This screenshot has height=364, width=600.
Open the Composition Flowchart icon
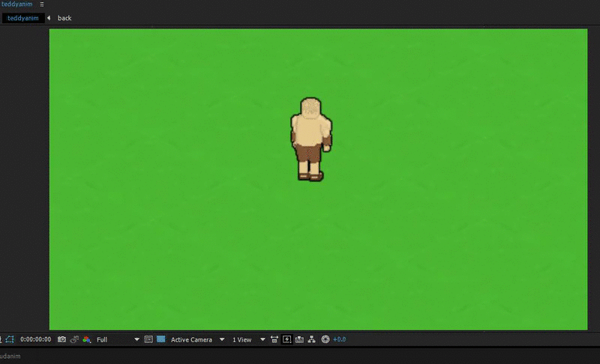click(x=312, y=339)
